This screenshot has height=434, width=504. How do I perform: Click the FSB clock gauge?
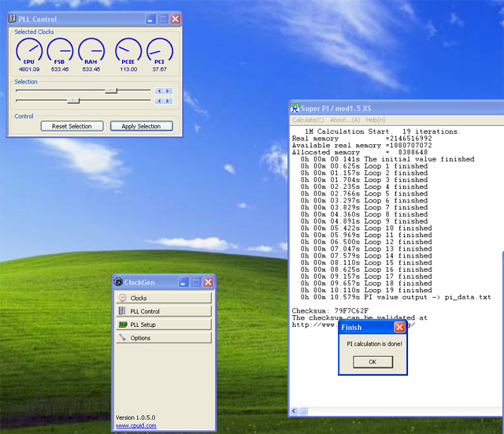(60, 52)
